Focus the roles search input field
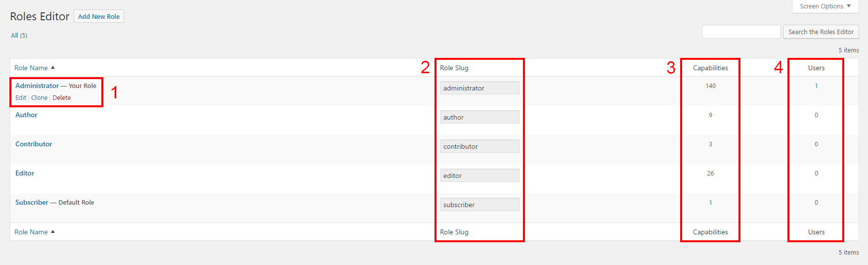 pos(741,32)
